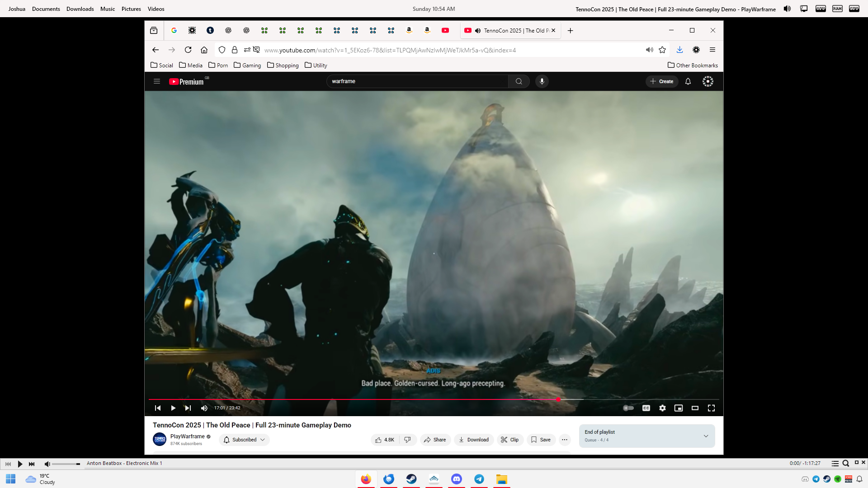Open the Downloads top bar item
The height and width of the screenshot is (488, 868).
[x=80, y=9]
